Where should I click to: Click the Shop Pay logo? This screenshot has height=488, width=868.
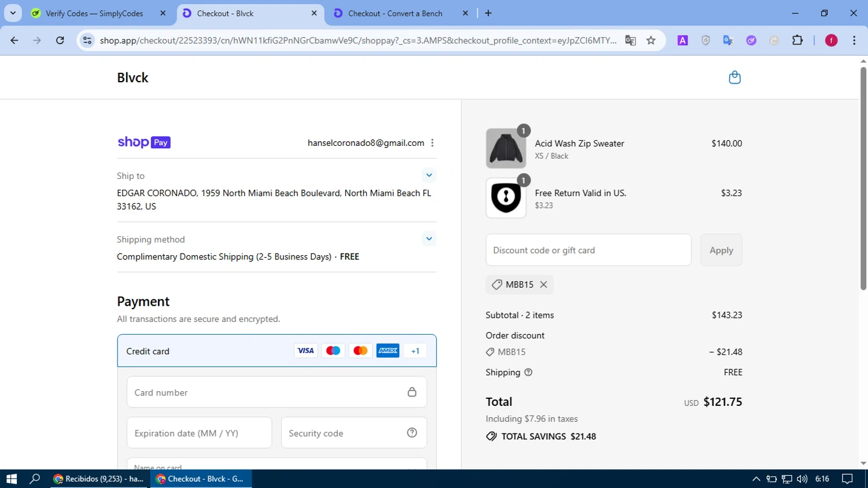click(144, 142)
